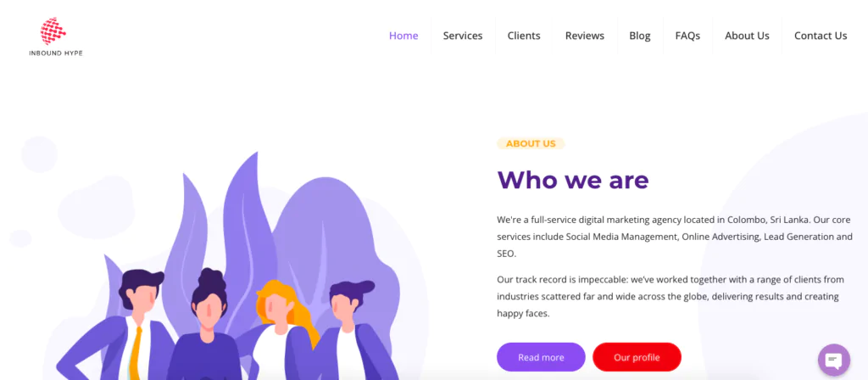The image size is (868, 380).
Task: Click the woman with hair bun illustration
Action: point(209,325)
